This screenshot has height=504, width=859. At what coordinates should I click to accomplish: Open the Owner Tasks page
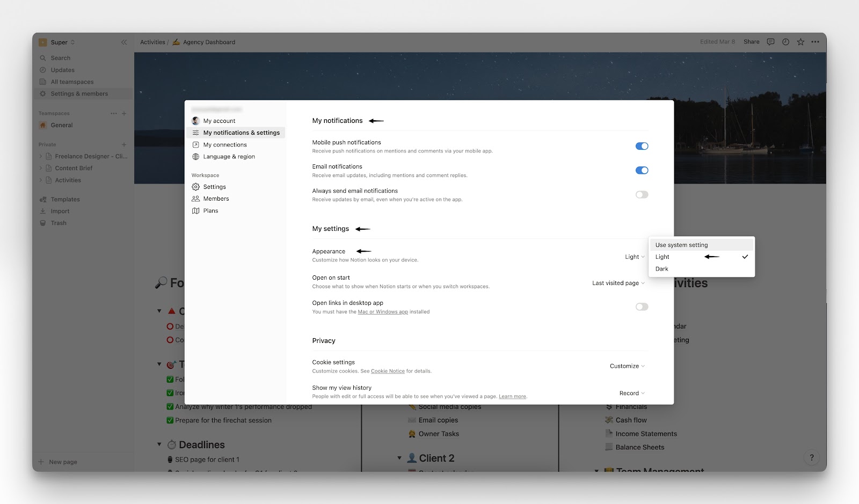(x=439, y=434)
